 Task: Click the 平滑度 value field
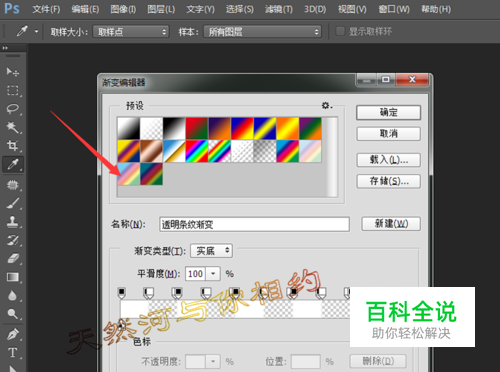tap(196, 274)
